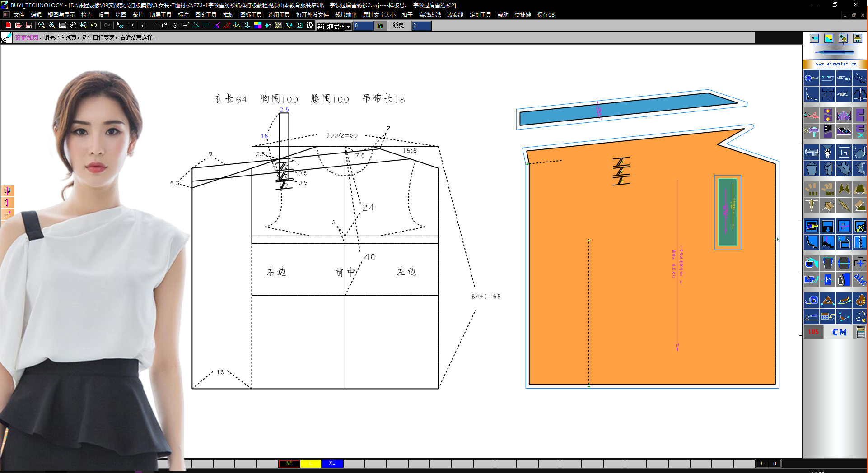Click the 保存08 button in the menu bar
This screenshot has width=868, height=473.
[x=546, y=15]
